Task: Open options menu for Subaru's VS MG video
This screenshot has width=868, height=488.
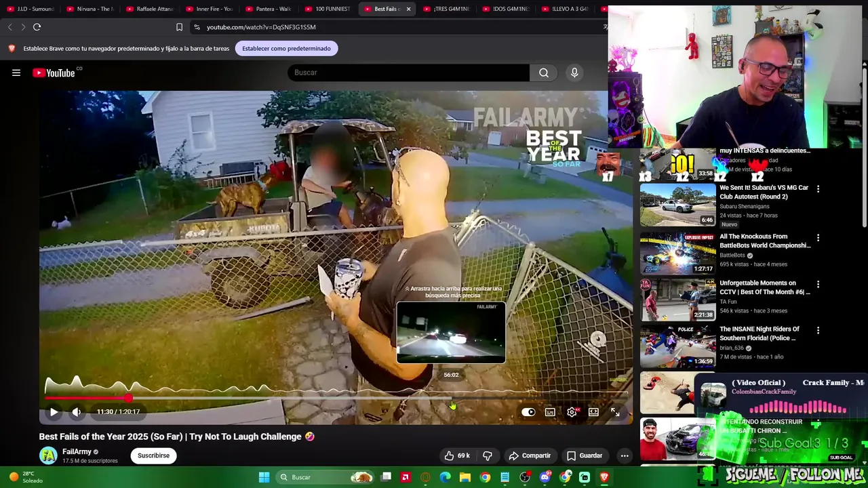Action: (818, 189)
